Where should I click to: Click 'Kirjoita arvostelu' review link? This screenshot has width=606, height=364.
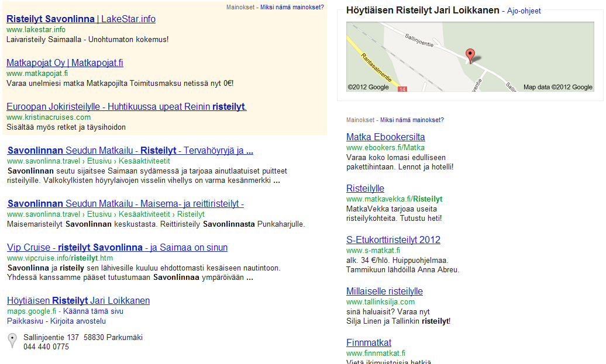coord(78,321)
